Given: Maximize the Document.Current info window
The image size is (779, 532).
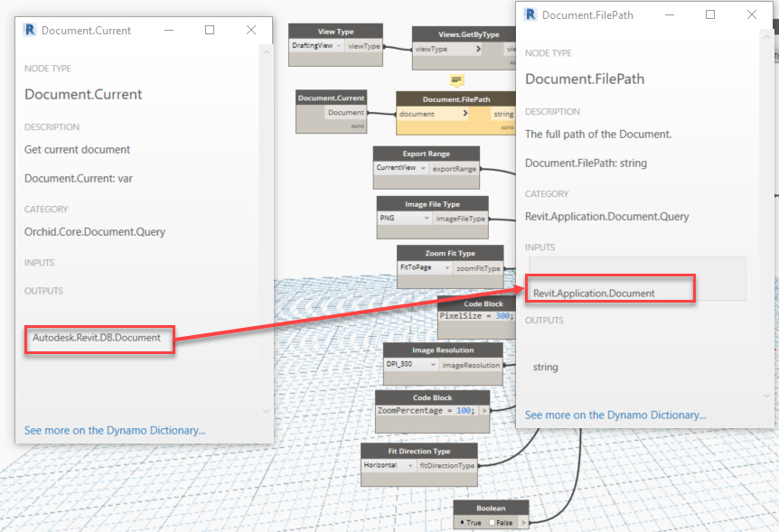Looking at the screenshot, I should pyautogui.click(x=210, y=31).
